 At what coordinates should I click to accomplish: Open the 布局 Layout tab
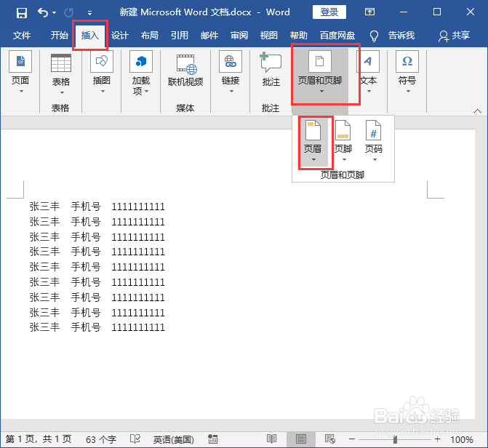(150, 35)
